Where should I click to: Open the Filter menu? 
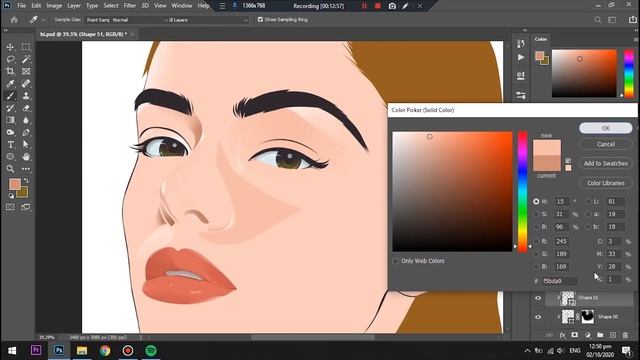[129, 6]
